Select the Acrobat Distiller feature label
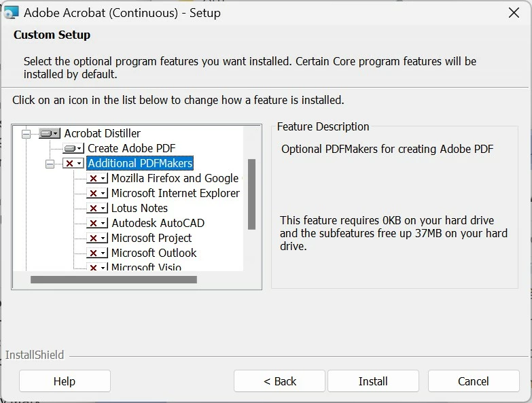The image size is (532, 403). click(x=102, y=133)
